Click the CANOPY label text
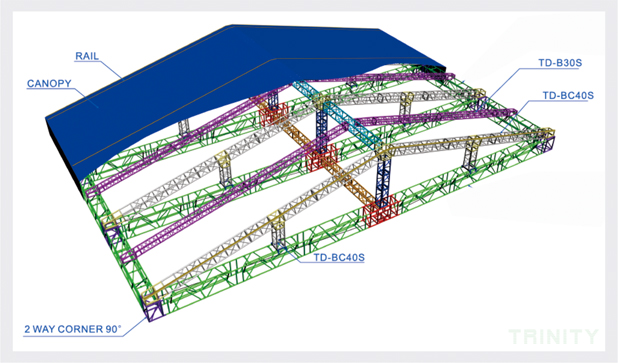Image resolution: width=618 pixels, height=363 pixels. point(49,84)
